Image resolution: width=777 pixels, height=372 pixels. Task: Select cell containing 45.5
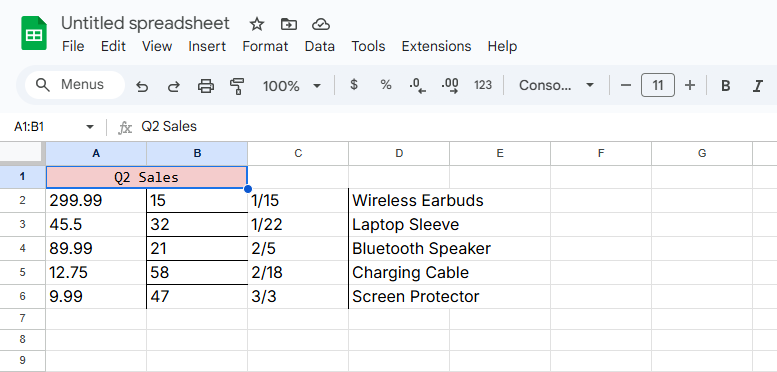click(x=96, y=224)
